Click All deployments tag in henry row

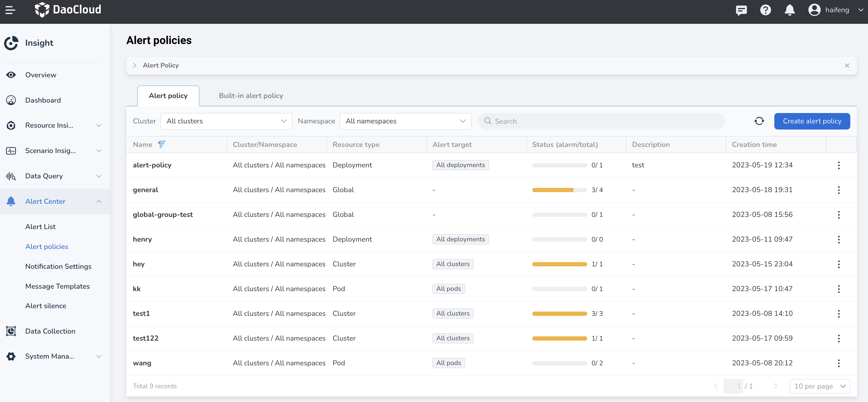[460, 239]
